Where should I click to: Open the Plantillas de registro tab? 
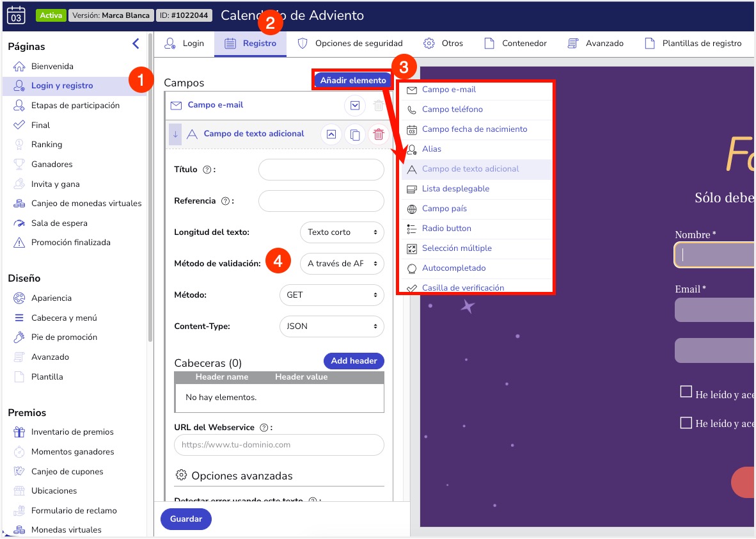click(693, 44)
